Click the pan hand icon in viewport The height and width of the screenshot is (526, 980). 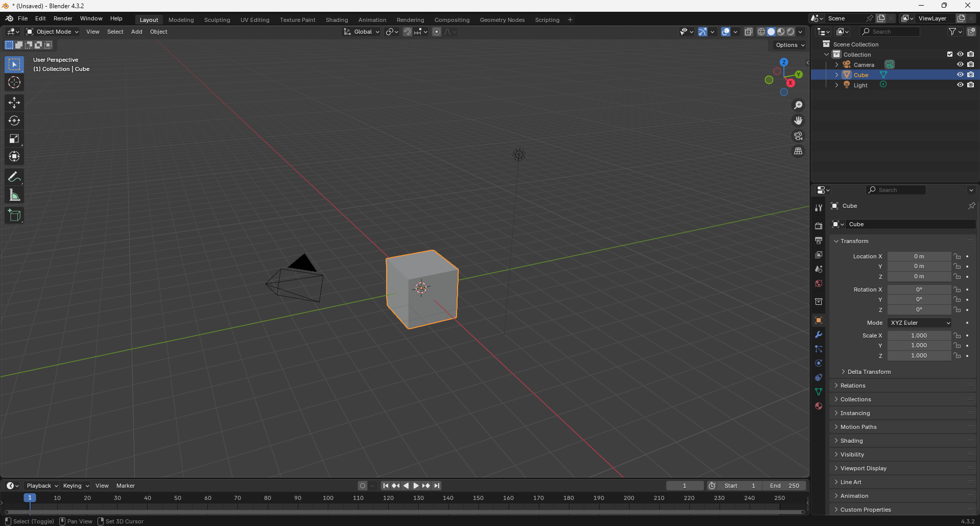click(x=798, y=121)
